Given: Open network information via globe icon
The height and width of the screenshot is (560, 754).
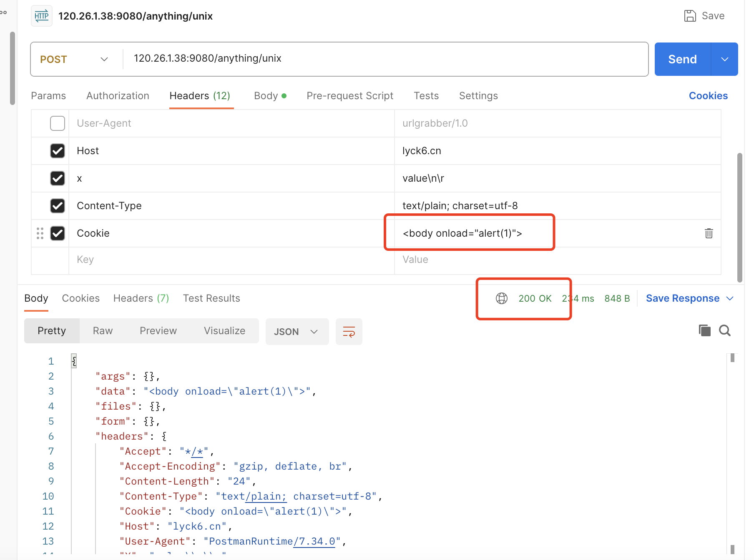Looking at the screenshot, I should pyautogui.click(x=502, y=298).
